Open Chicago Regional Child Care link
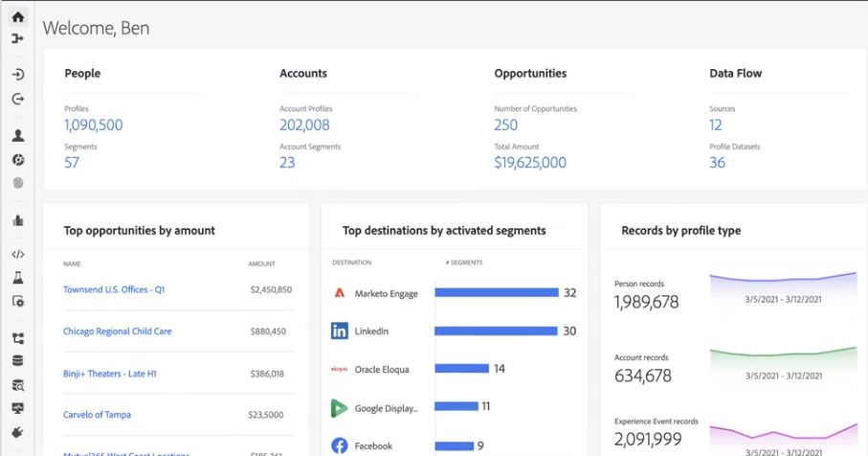Viewport: 868px width, 456px height. tap(118, 331)
